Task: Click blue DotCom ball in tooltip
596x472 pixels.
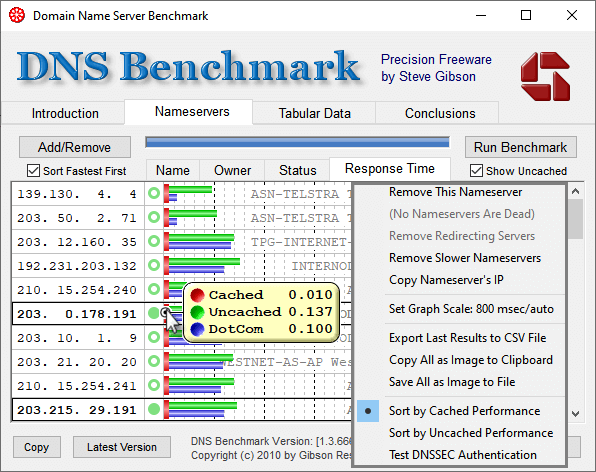Action: pos(198,329)
